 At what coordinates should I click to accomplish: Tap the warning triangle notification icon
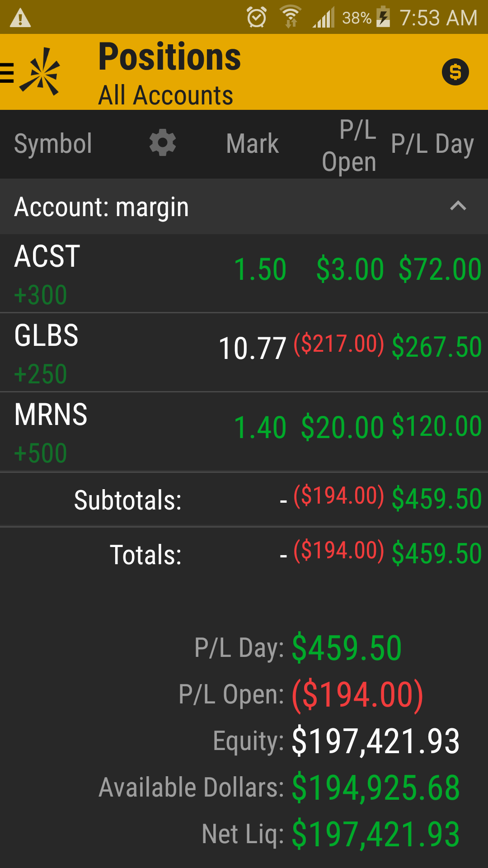coord(20,18)
